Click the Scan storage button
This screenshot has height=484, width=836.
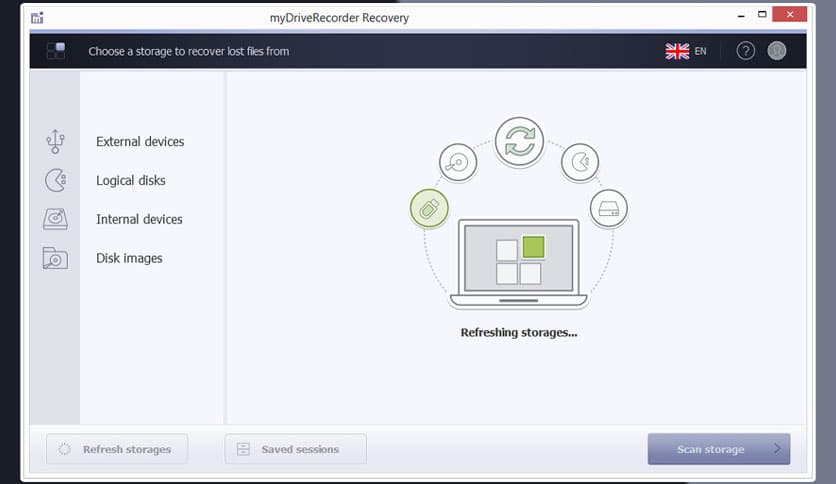click(x=719, y=449)
